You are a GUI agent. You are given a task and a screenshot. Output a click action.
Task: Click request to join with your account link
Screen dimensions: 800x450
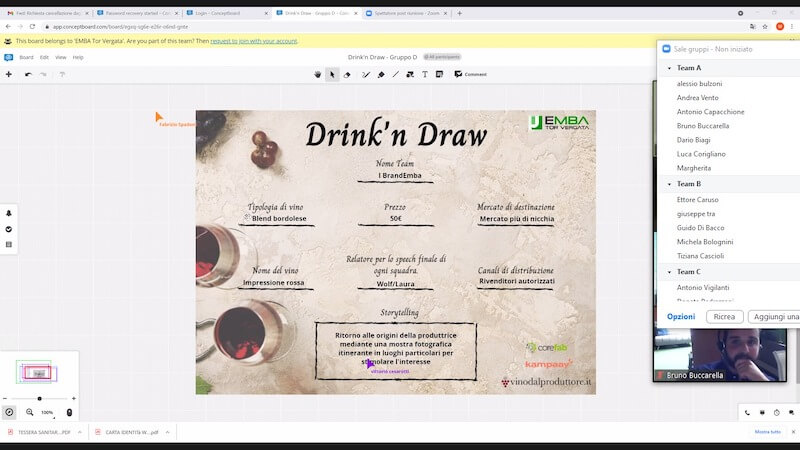pyautogui.click(x=254, y=41)
